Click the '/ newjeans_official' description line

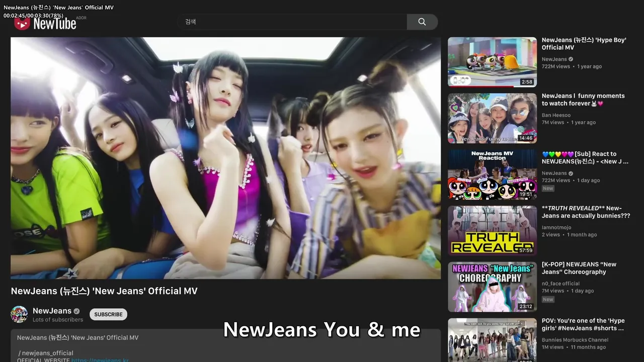click(46, 353)
